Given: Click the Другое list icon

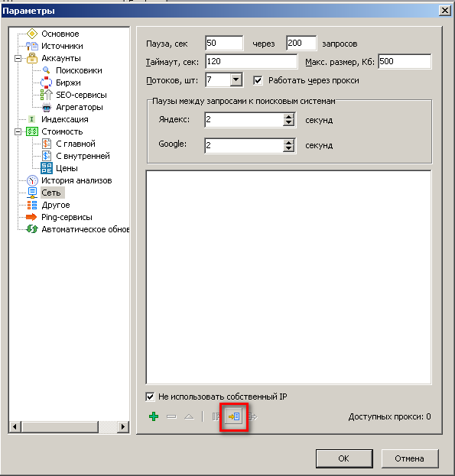Looking at the screenshot, I should click(32, 205).
